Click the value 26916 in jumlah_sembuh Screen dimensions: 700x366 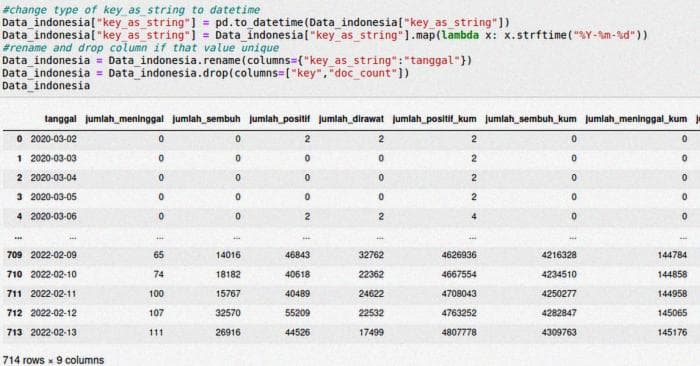[228, 333]
